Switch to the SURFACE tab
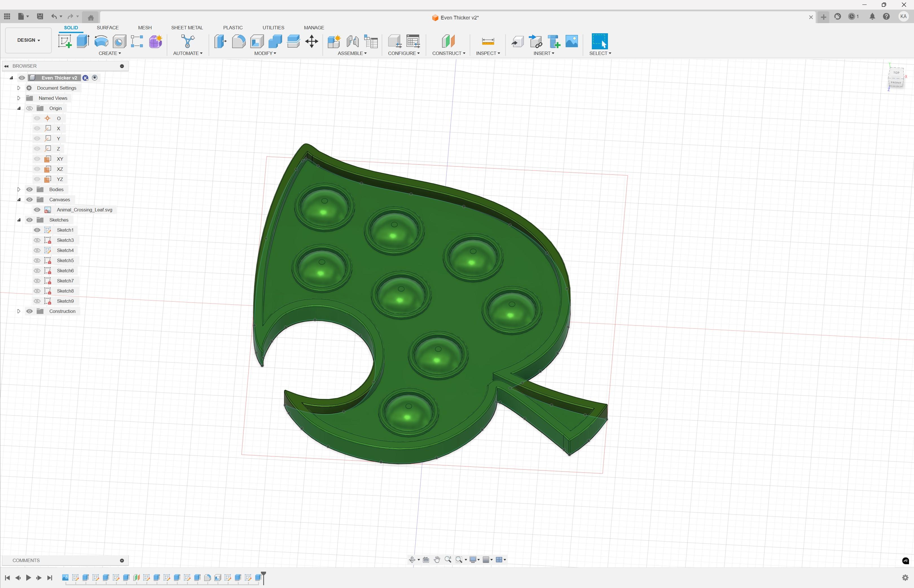Screen dimensions: 914x588 (107, 28)
